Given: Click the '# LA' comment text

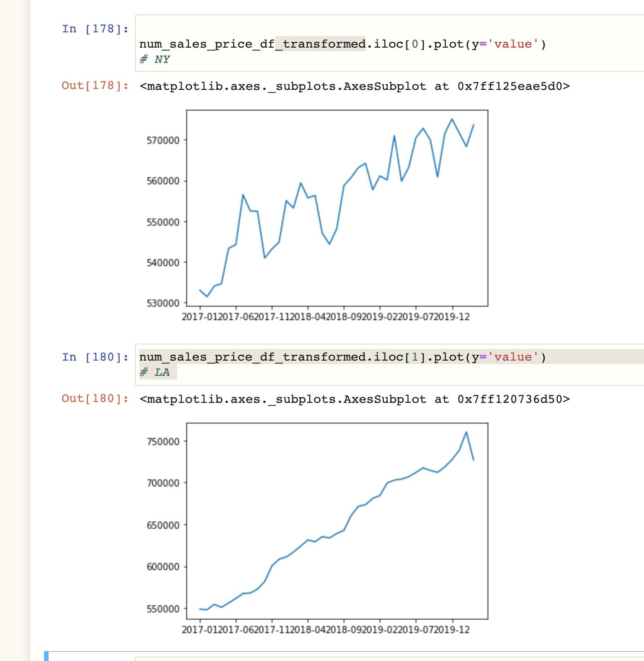Looking at the screenshot, I should click(155, 372).
